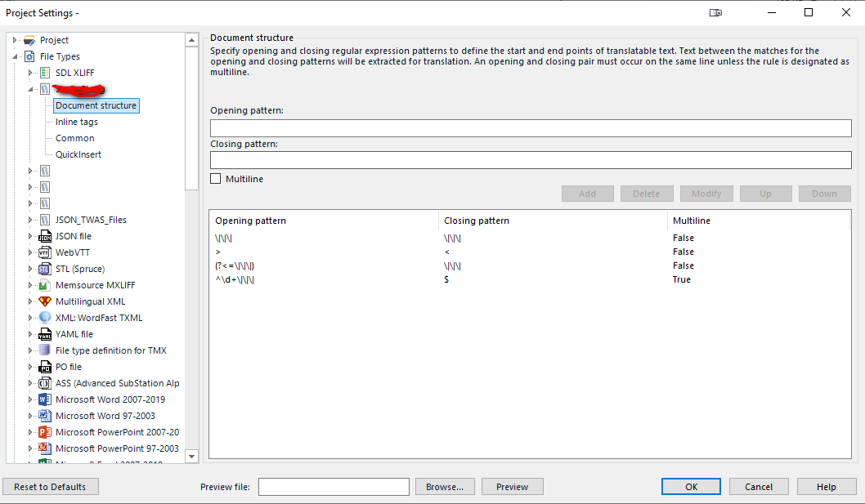Click the JSON file type icon

43,235
